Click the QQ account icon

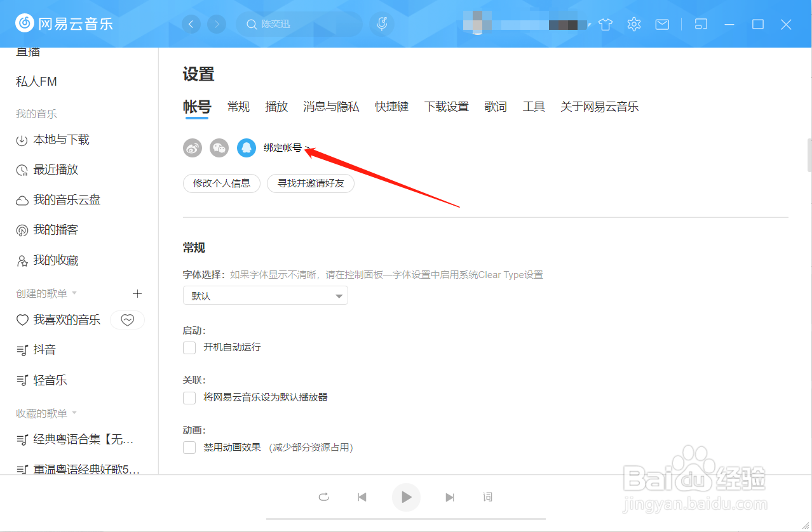(x=247, y=148)
